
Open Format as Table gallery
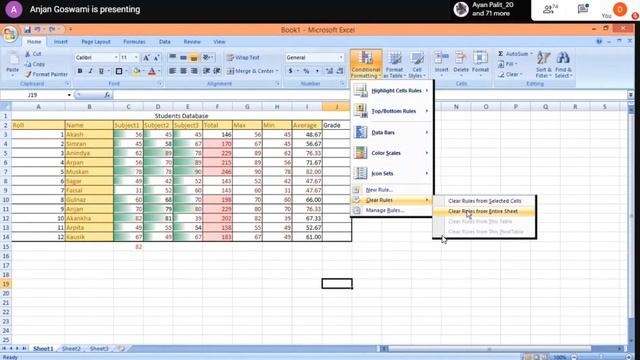coord(394,64)
